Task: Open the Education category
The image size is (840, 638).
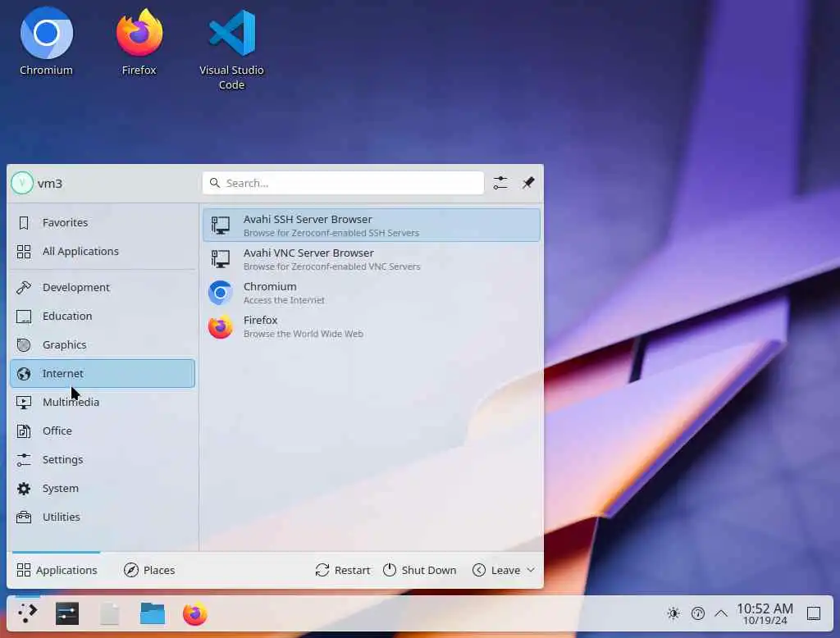Action: tap(103, 316)
